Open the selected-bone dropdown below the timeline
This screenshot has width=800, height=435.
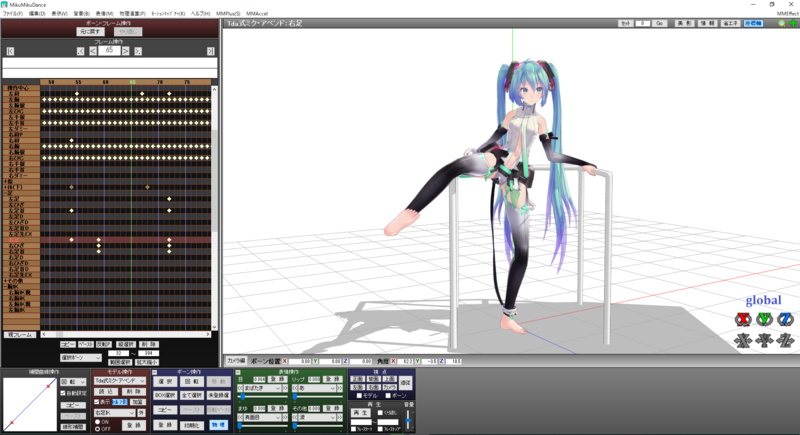81,357
